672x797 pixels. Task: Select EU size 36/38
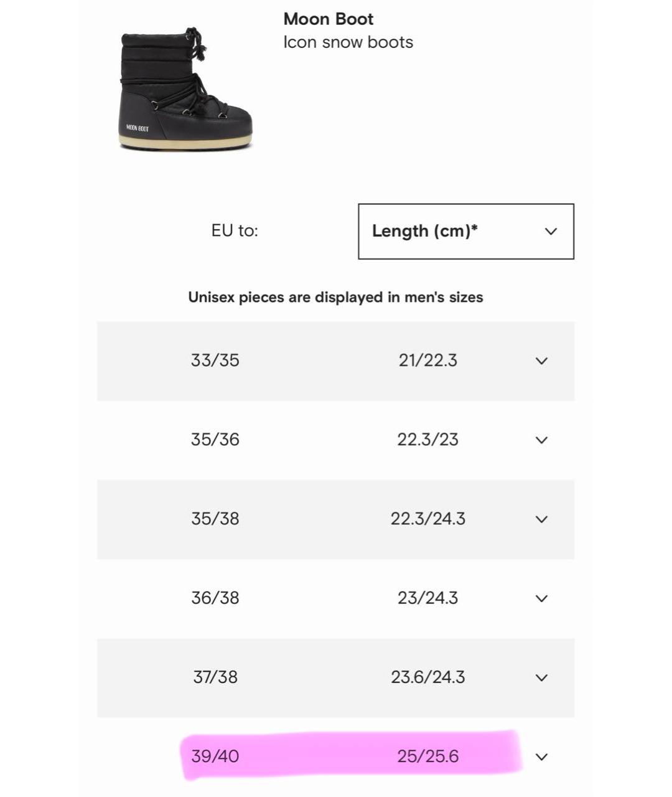point(215,598)
